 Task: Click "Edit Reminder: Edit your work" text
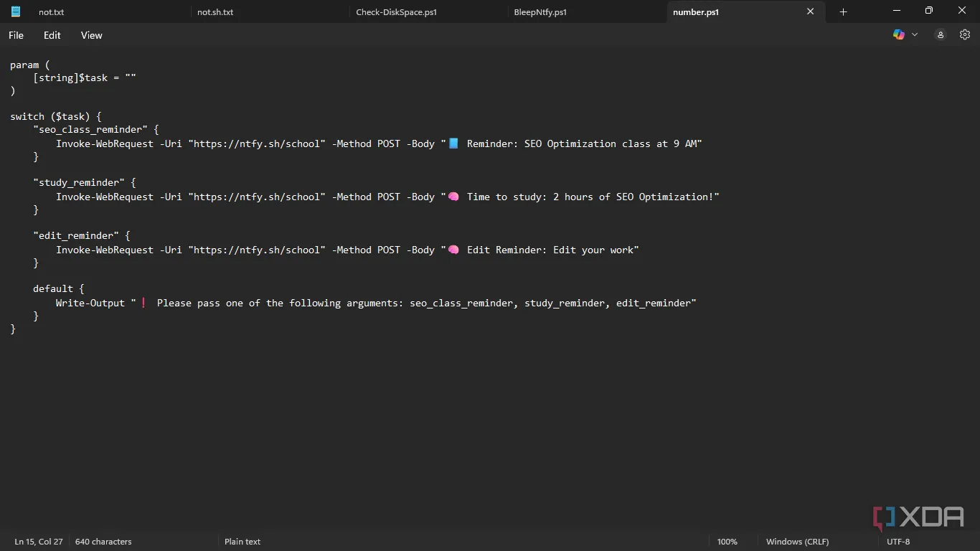point(550,250)
